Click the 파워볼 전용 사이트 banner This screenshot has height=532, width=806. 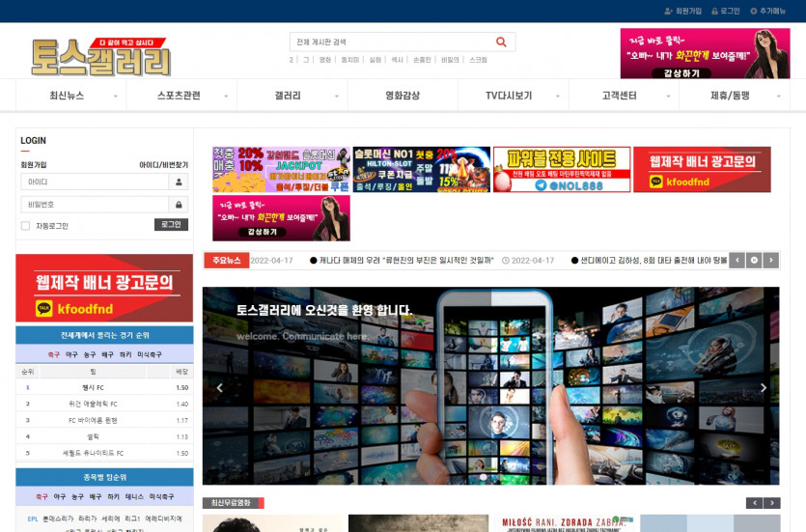pos(562,170)
